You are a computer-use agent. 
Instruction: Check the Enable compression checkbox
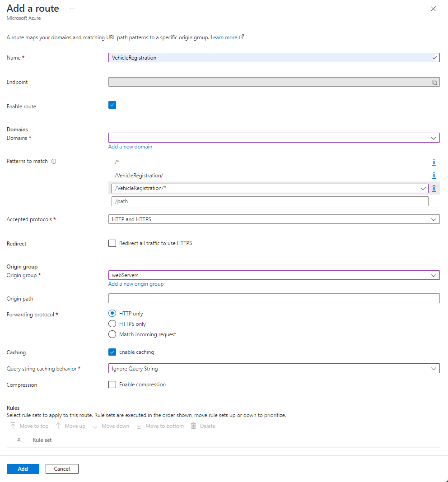(x=112, y=385)
